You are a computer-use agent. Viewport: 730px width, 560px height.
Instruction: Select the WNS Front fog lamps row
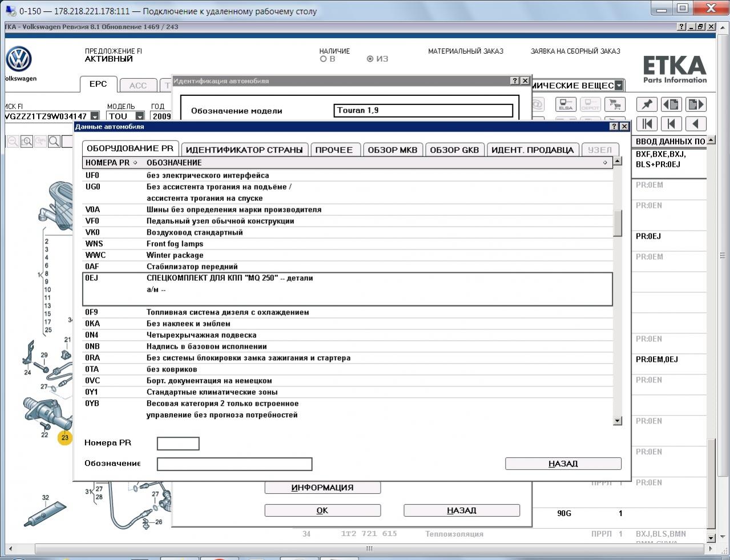tap(348, 244)
